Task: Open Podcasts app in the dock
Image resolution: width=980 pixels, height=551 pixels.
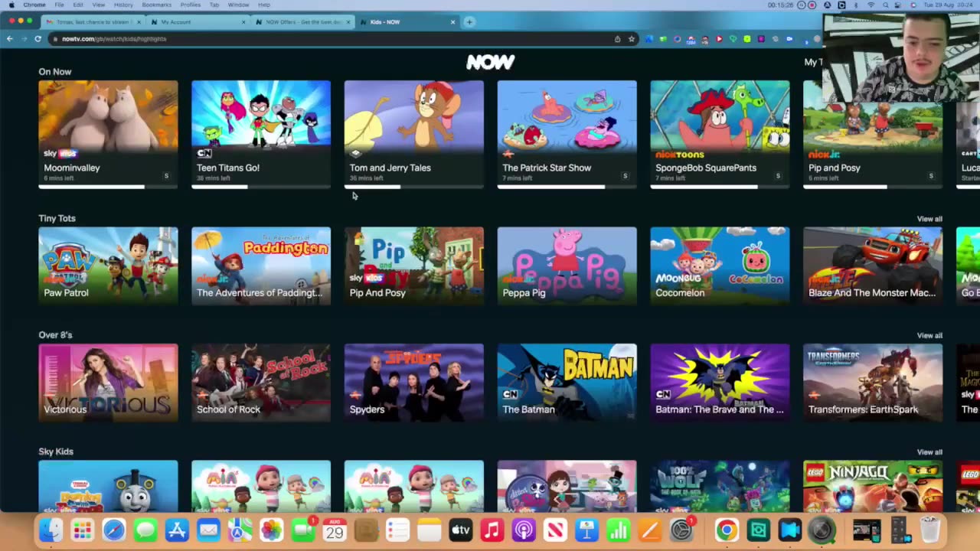Action: click(524, 530)
